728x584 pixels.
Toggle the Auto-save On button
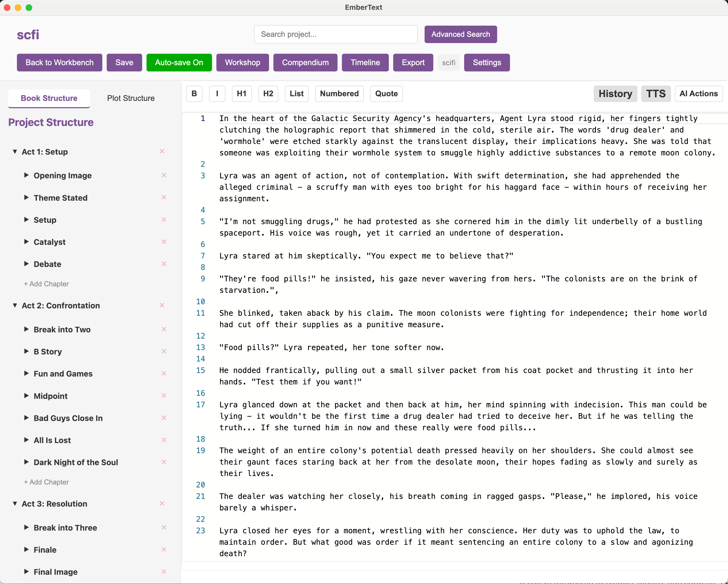(x=179, y=62)
